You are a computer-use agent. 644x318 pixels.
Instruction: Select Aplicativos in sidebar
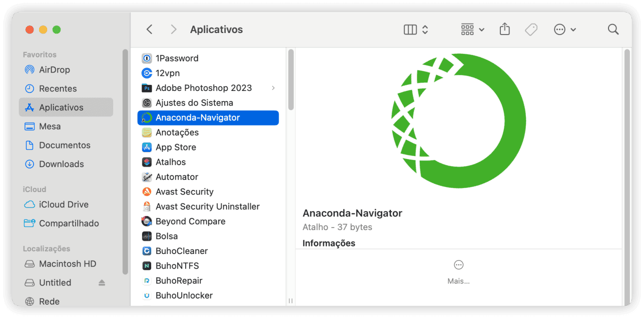point(66,107)
